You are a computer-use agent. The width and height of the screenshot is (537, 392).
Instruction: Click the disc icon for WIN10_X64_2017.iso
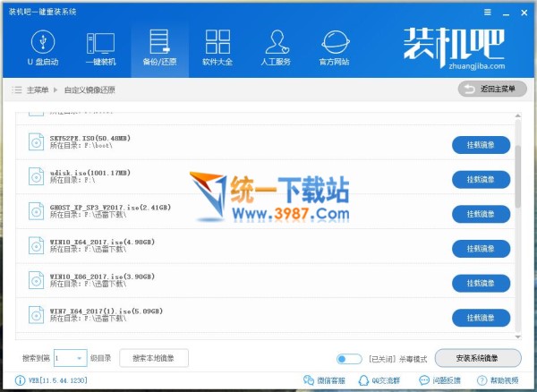pos(36,246)
